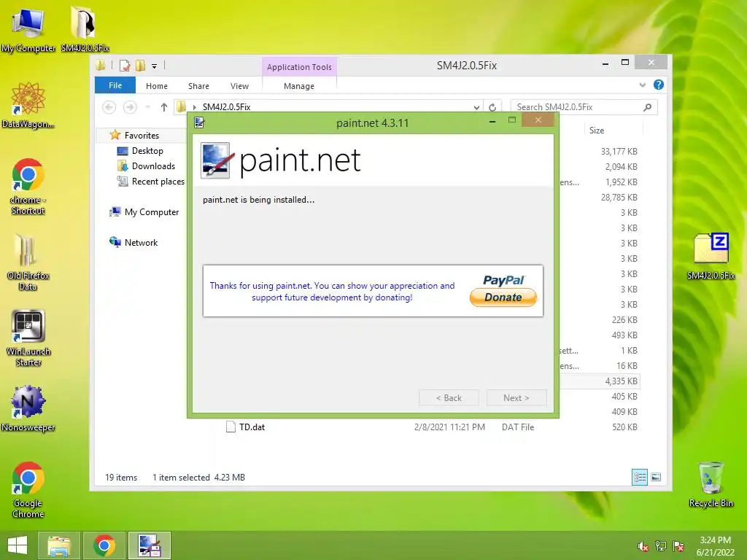This screenshot has height=560, width=747.
Task: Click the Back button in installer
Action: [x=449, y=397]
